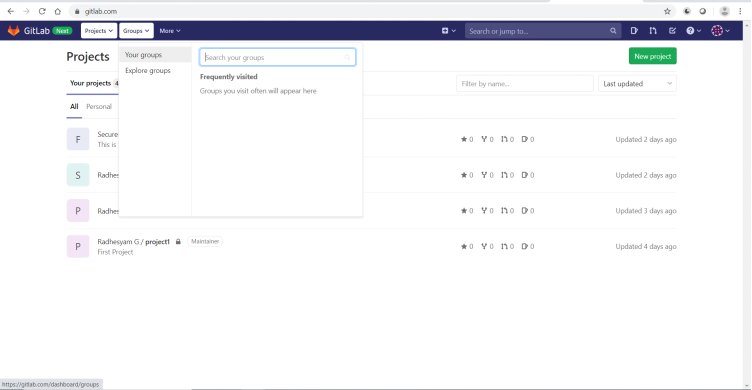Image resolution: width=752 pixels, height=390 pixels.
Task: Click the F project avatar
Action: [x=78, y=139]
